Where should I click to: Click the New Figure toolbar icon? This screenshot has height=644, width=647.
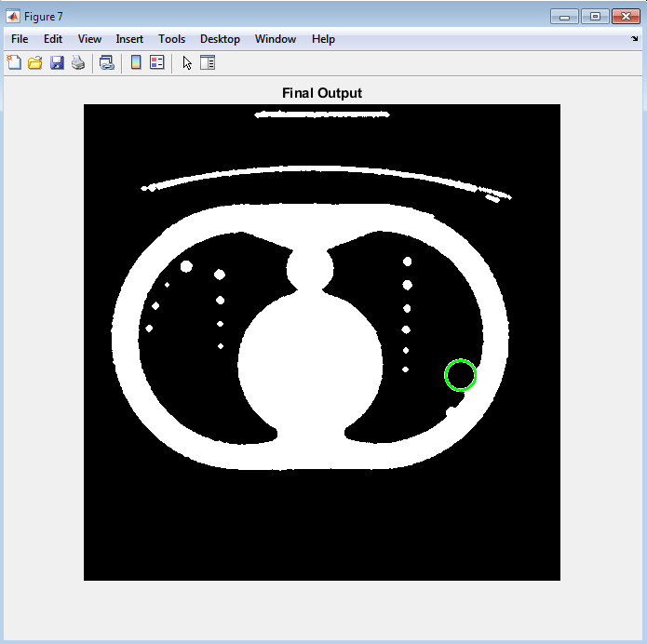[x=14, y=63]
